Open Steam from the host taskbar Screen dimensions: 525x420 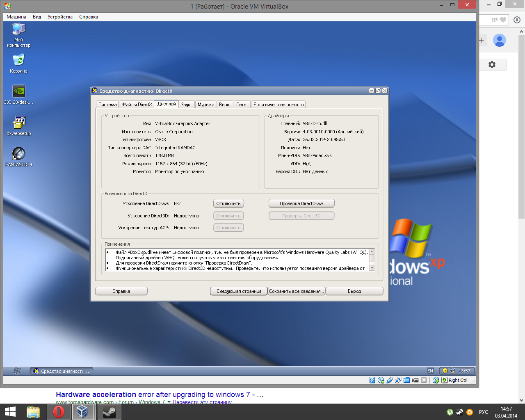[109, 412]
